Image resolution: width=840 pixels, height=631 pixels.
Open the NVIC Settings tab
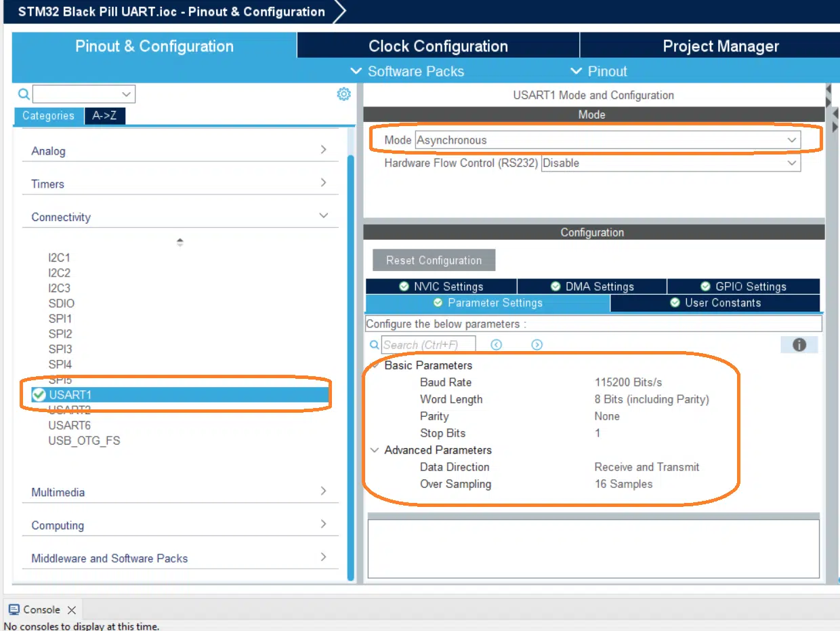click(x=441, y=287)
